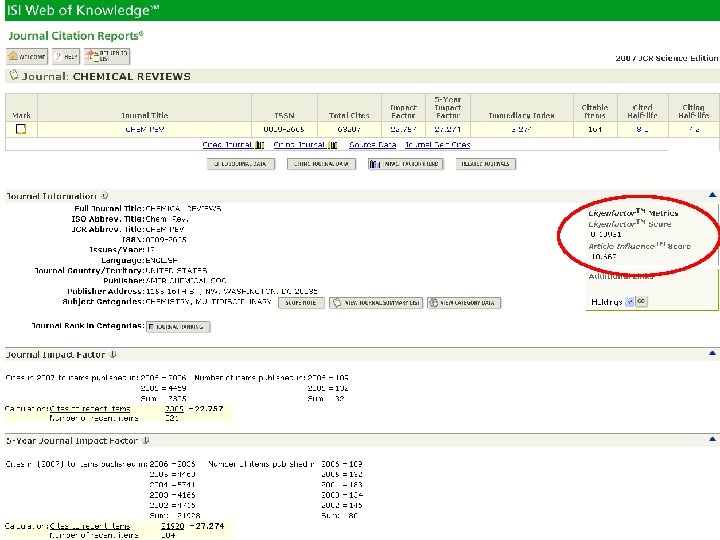Click the Related Journals button
Viewport: 720px width, 540px height.
[486, 164]
